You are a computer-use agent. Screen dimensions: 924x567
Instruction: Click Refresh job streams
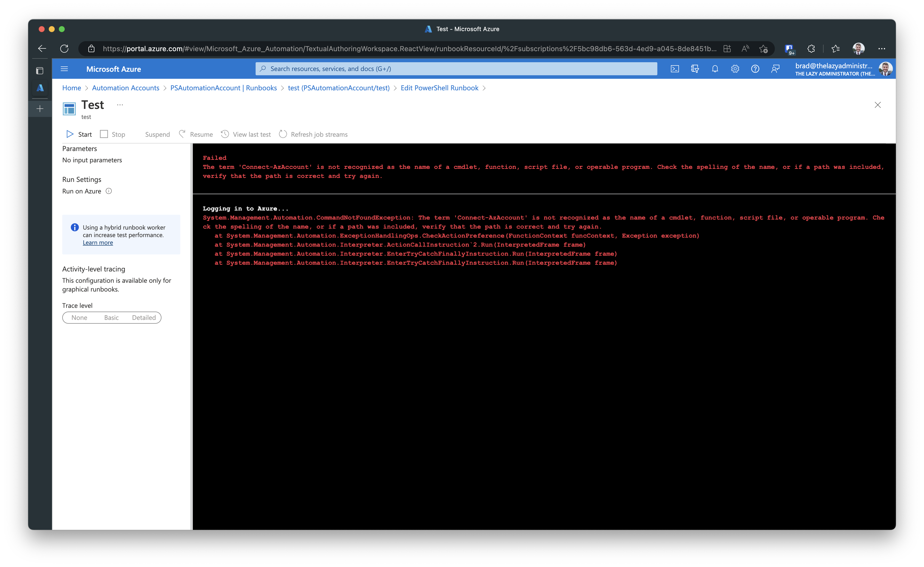tap(313, 134)
